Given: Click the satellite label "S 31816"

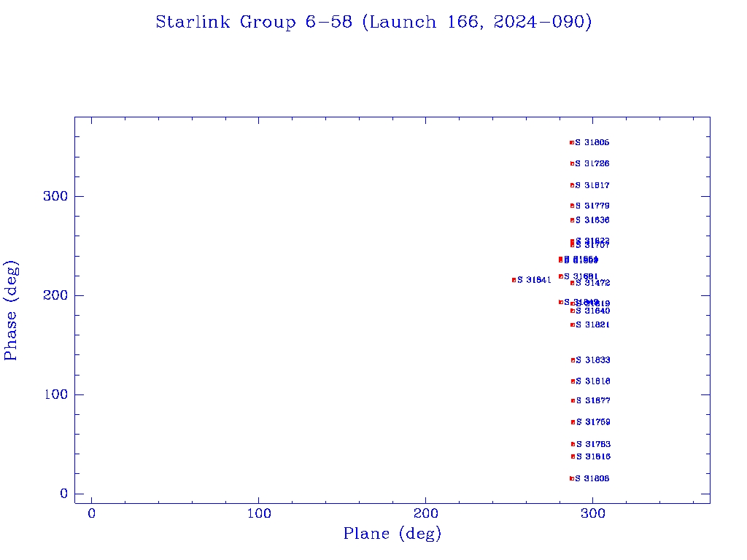Looking at the screenshot, I should [x=594, y=456].
